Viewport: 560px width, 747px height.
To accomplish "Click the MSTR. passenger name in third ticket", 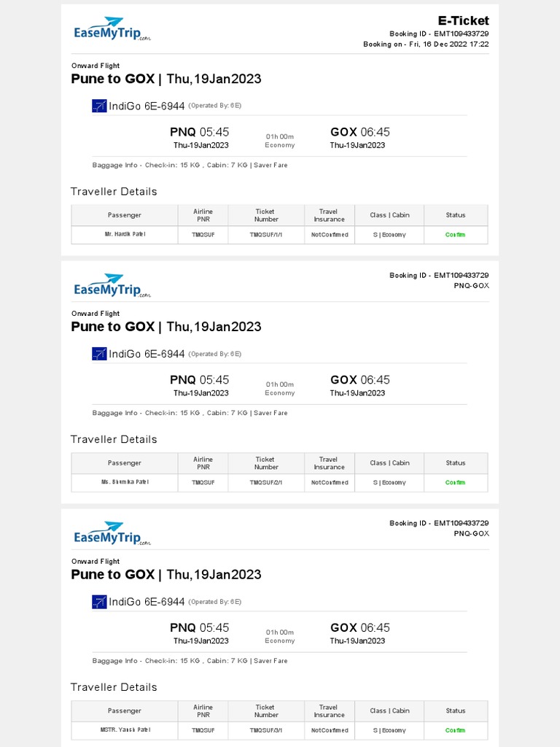I will (x=124, y=729).
